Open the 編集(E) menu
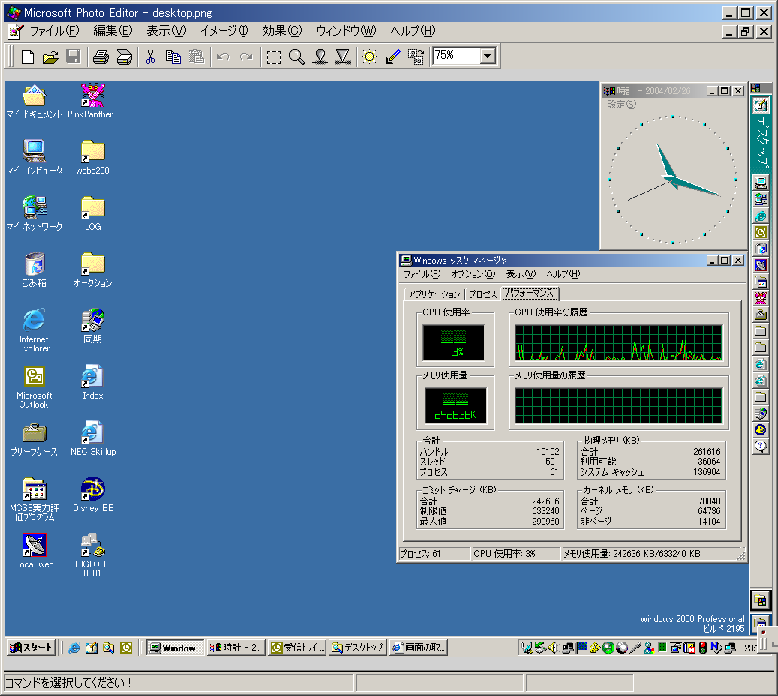The image size is (778, 696). coord(112,31)
